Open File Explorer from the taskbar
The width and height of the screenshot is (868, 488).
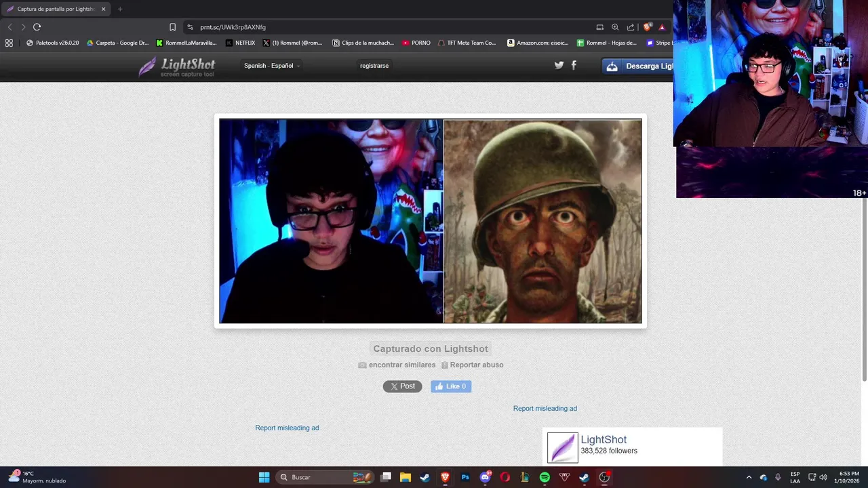pyautogui.click(x=406, y=477)
